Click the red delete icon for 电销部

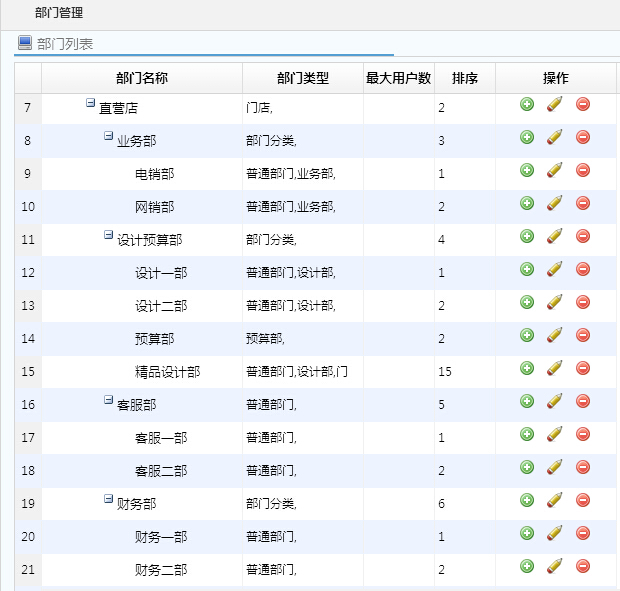(x=583, y=170)
